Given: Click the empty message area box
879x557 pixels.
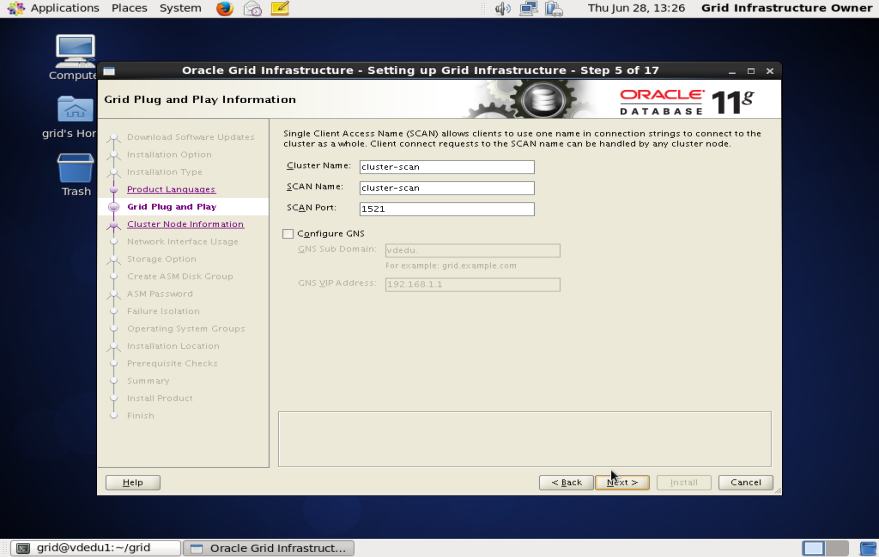Looking at the screenshot, I should [x=525, y=439].
